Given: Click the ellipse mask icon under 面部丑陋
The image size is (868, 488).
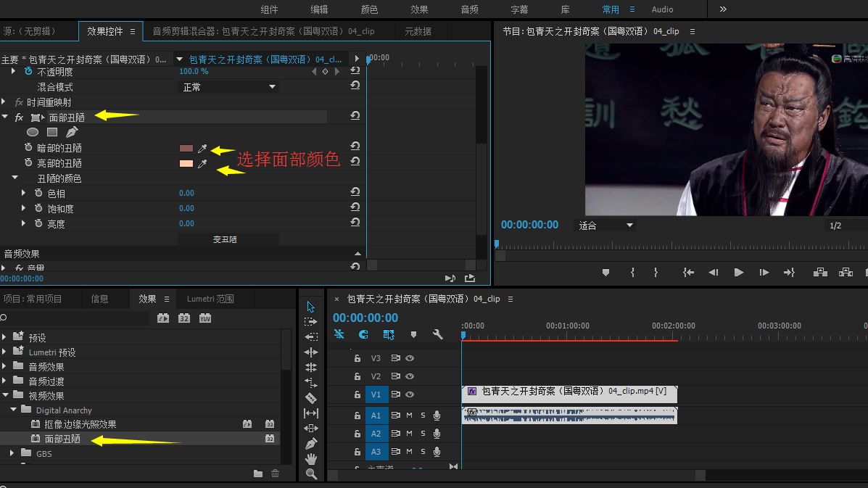Looking at the screenshot, I should click(33, 132).
